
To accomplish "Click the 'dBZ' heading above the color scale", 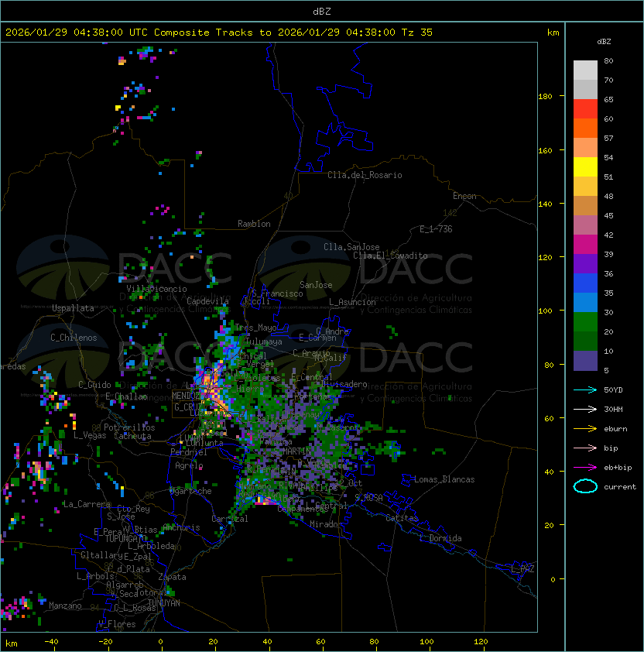I will click(x=604, y=42).
